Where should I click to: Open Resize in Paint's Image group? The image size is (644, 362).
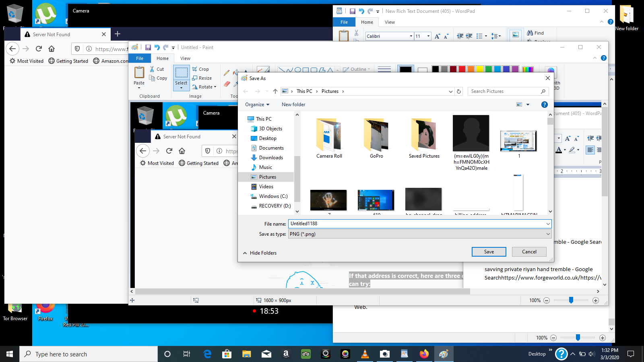(x=202, y=78)
